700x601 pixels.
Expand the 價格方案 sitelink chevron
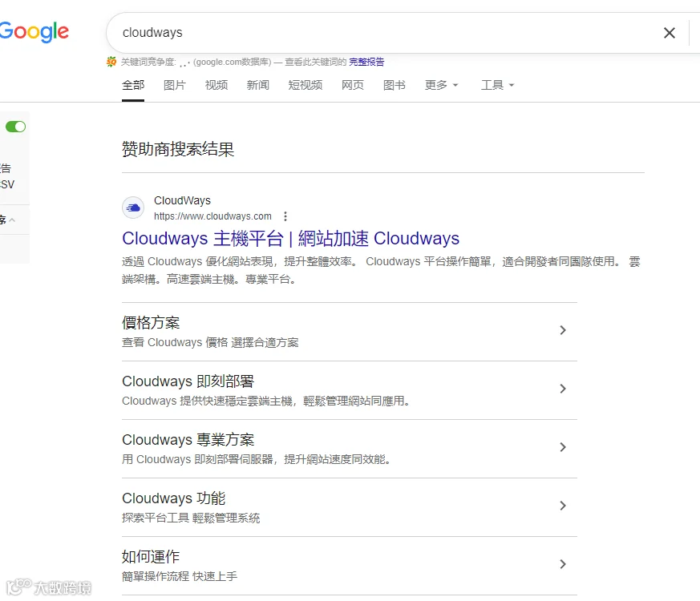[x=563, y=330]
